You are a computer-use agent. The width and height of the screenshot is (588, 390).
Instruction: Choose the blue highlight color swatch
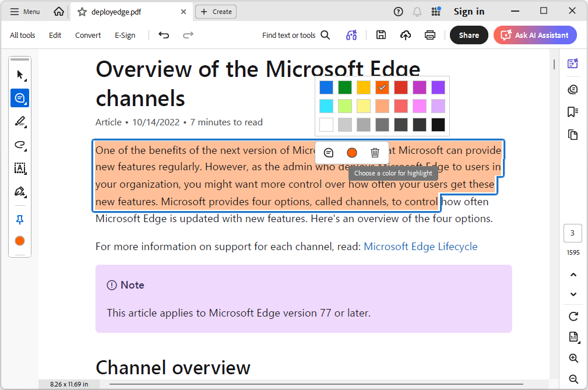[326, 87]
